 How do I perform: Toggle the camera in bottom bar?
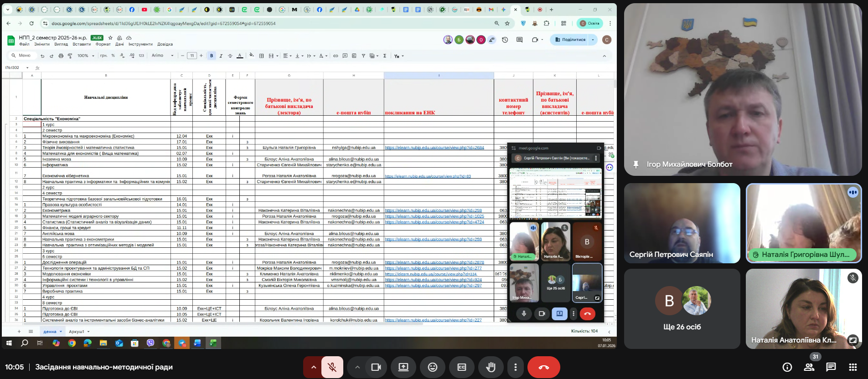click(376, 367)
